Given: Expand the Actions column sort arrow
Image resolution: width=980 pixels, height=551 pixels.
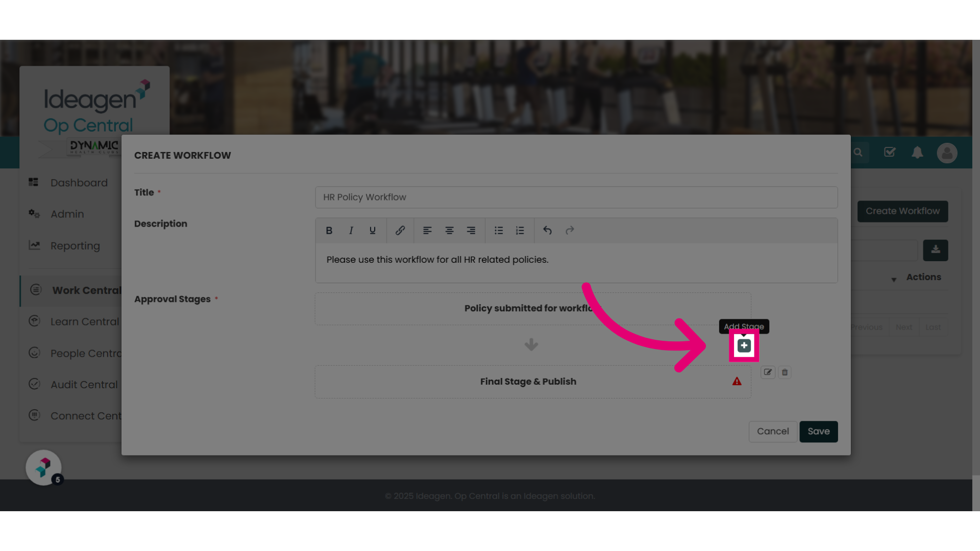Looking at the screenshot, I should click(x=894, y=280).
